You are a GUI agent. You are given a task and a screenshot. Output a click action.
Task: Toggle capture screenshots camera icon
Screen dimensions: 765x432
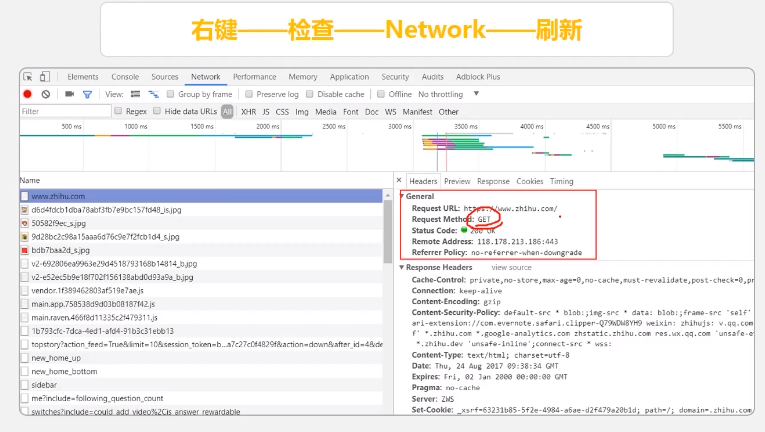[x=70, y=94]
